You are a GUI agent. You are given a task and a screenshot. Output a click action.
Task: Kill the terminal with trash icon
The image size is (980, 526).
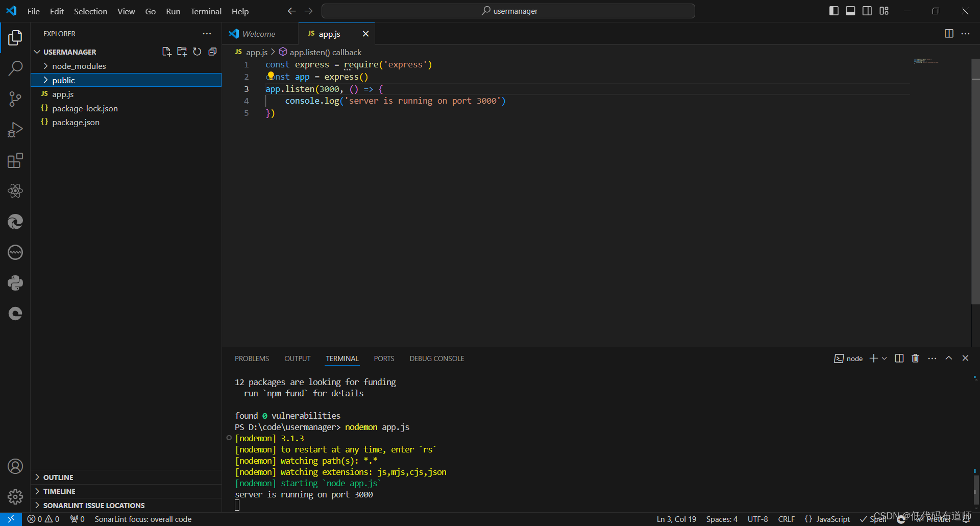click(x=915, y=358)
